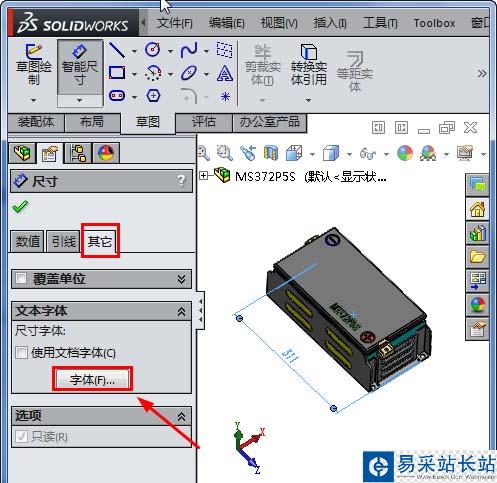Select the Ellipse sketch tool
This screenshot has width=497, height=483.
[x=189, y=73]
